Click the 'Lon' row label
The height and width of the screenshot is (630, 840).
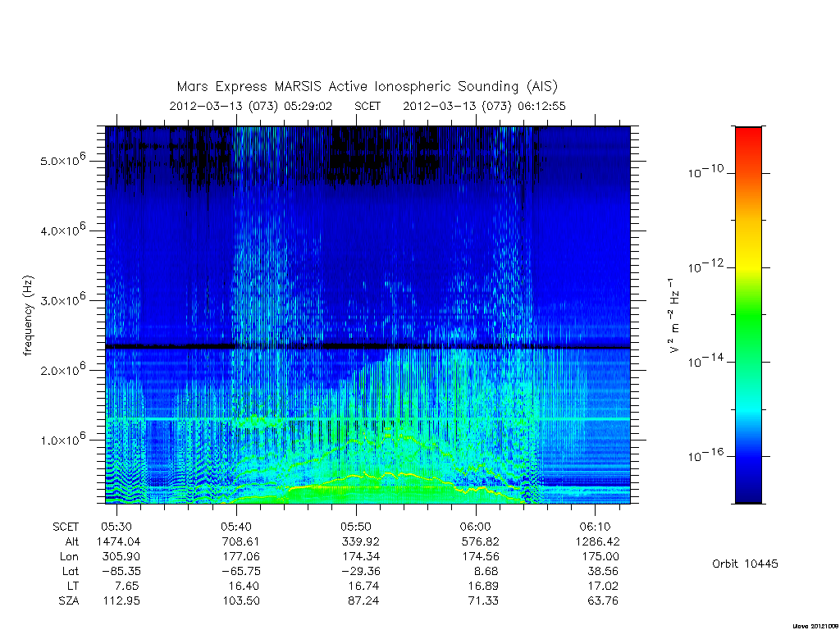(x=69, y=557)
